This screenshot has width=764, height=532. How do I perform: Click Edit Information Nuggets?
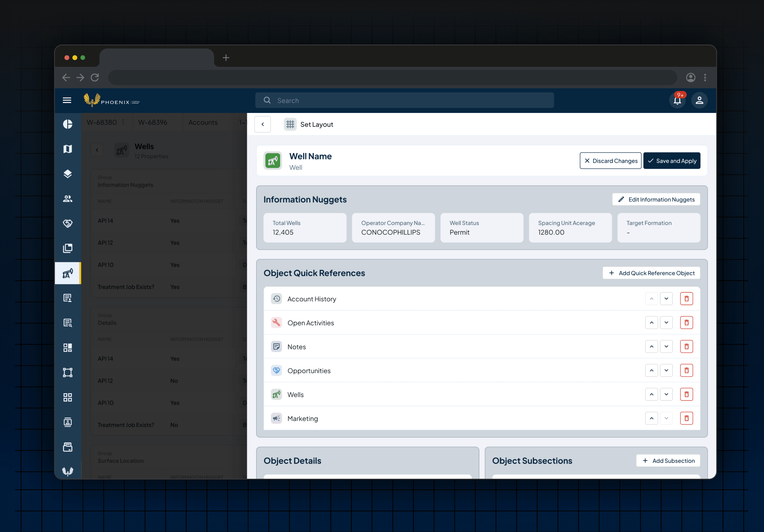point(656,199)
